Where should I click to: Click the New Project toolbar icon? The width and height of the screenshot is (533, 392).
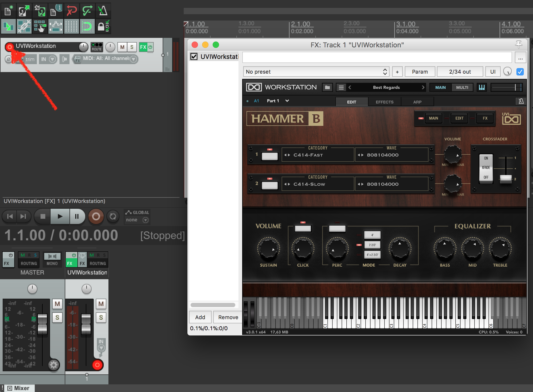8,11
